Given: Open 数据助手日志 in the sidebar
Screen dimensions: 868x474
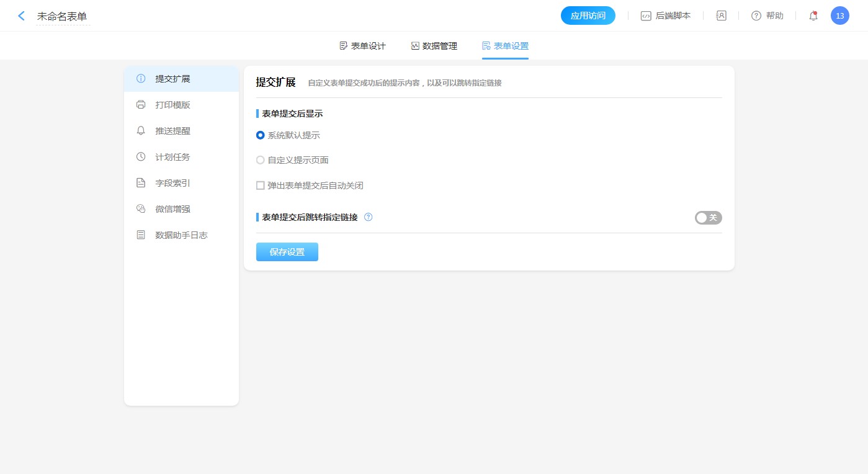Looking at the screenshot, I should (181, 235).
